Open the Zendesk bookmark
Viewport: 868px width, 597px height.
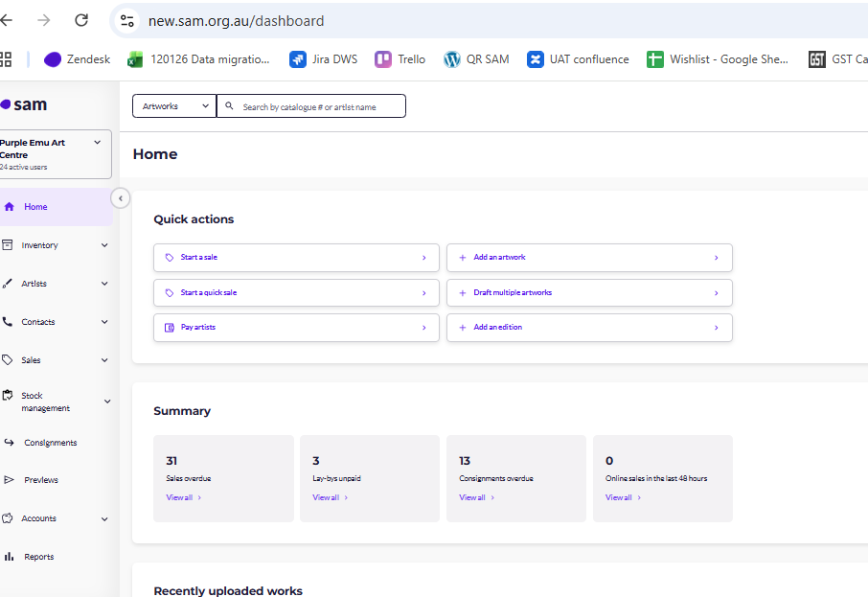pos(78,59)
